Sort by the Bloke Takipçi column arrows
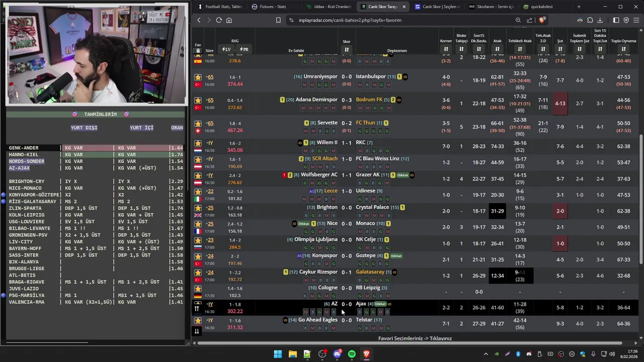Image resolution: width=644 pixels, height=362 pixels. click(x=461, y=49)
